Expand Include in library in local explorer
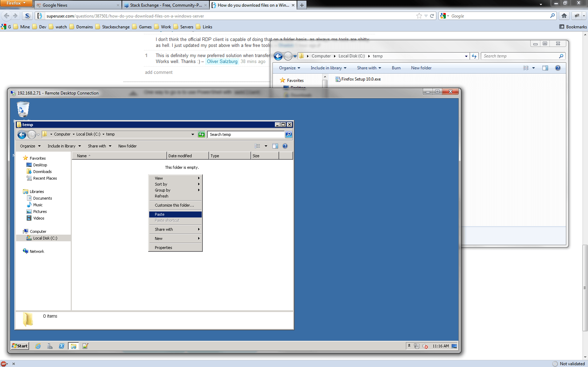The width and height of the screenshot is (588, 367). click(x=328, y=68)
